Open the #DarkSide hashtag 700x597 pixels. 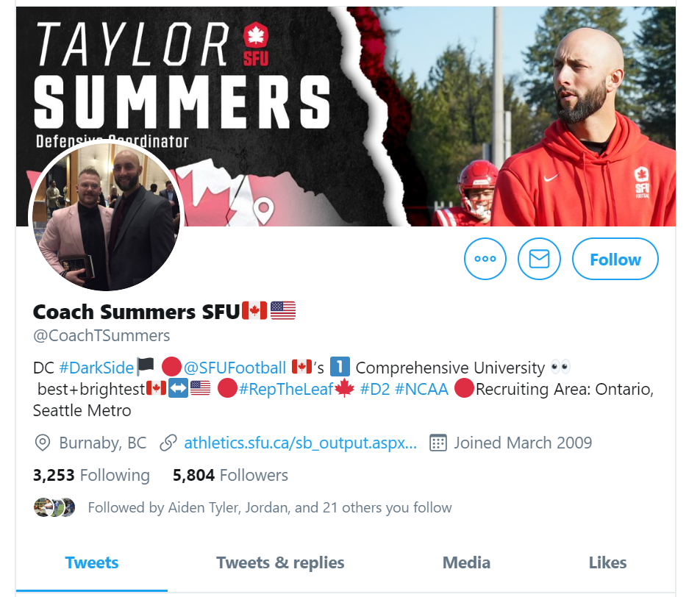[96, 368]
